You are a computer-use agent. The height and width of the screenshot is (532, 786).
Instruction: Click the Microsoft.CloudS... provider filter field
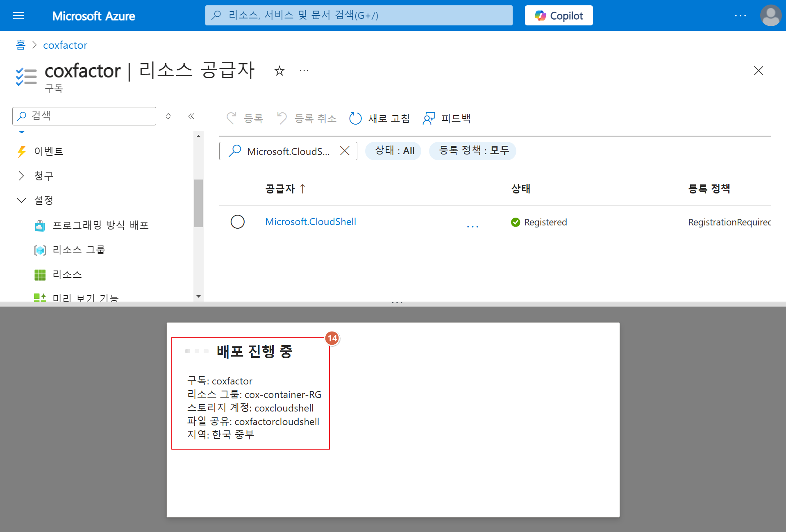point(288,151)
